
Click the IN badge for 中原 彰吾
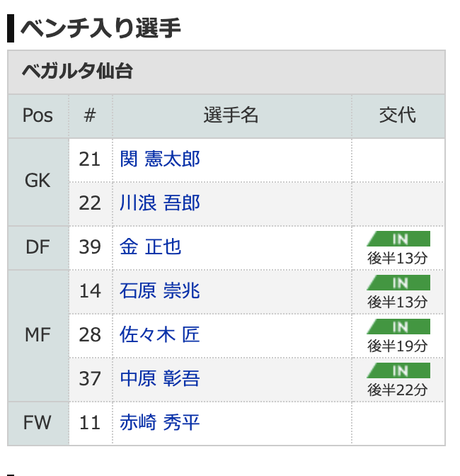(398, 370)
